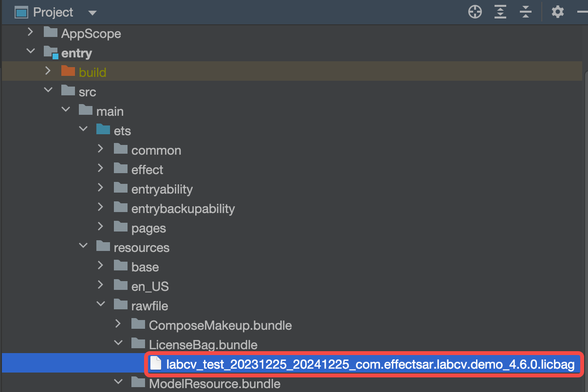Viewport: 588px width, 392px height.
Task: Expand the AppScope folder
Action: pyautogui.click(x=30, y=33)
